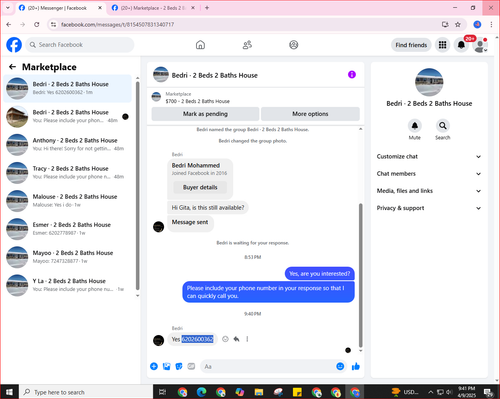Go back using the Marketplace back arrow

(12, 67)
